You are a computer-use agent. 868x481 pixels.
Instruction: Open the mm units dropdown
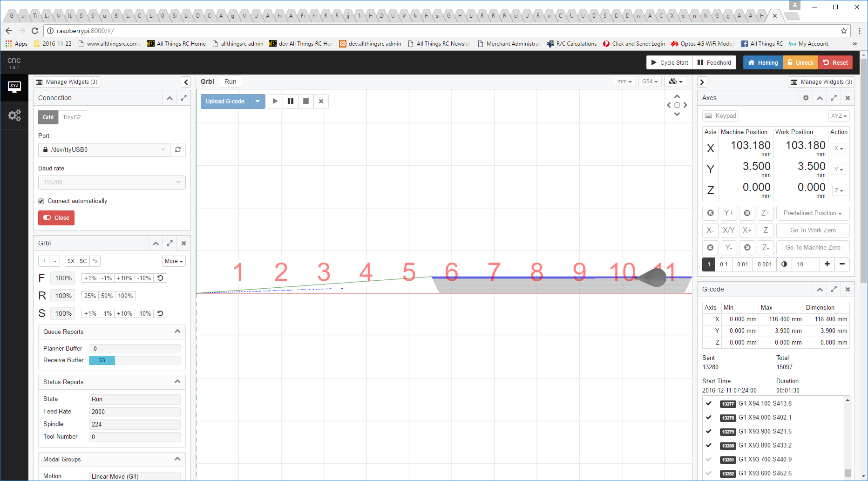(x=624, y=81)
